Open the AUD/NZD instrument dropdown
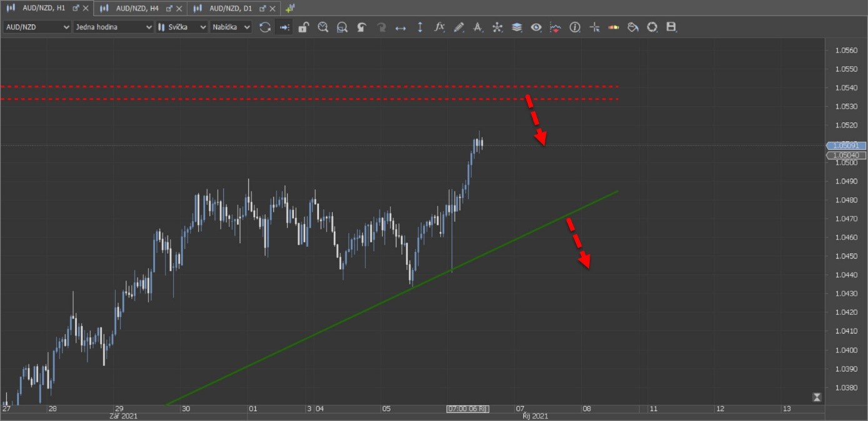 click(x=38, y=27)
